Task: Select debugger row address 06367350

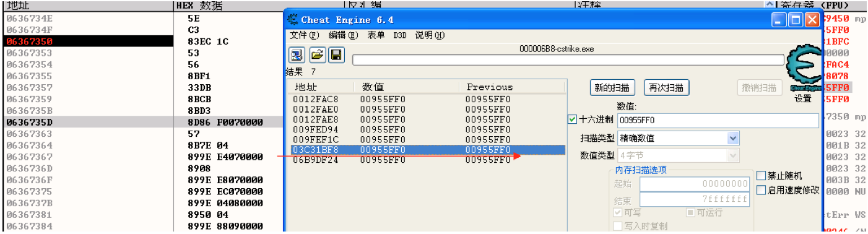Action: tap(30, 41)
